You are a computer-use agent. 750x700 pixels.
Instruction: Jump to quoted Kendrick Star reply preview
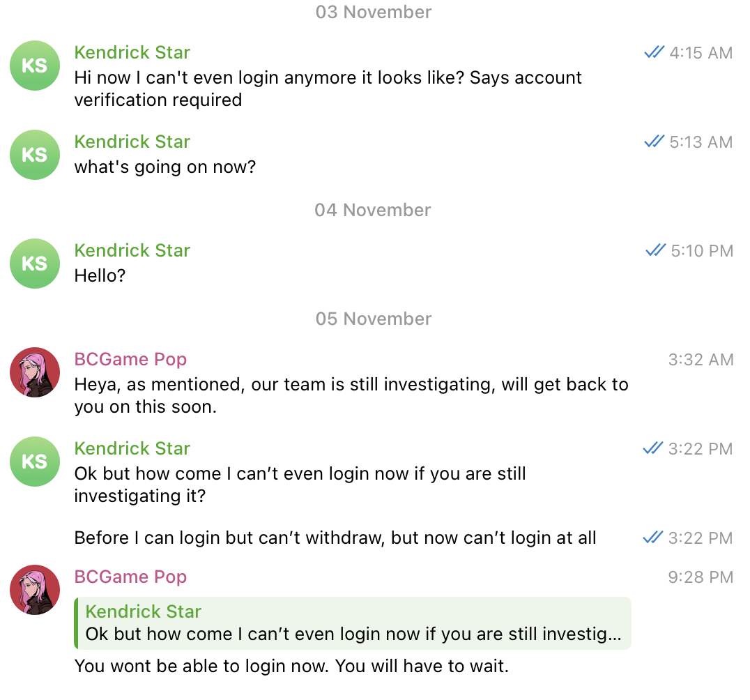tap(353, 623)
